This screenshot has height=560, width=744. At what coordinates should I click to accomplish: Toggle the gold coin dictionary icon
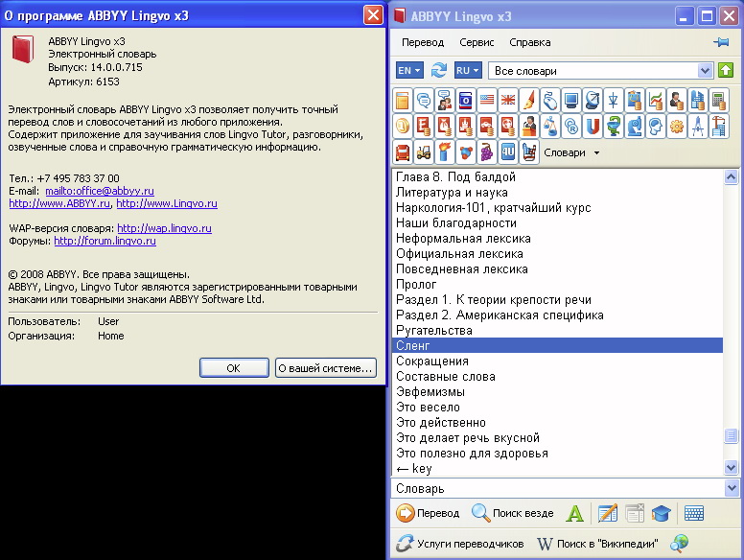tap(403, 127)
